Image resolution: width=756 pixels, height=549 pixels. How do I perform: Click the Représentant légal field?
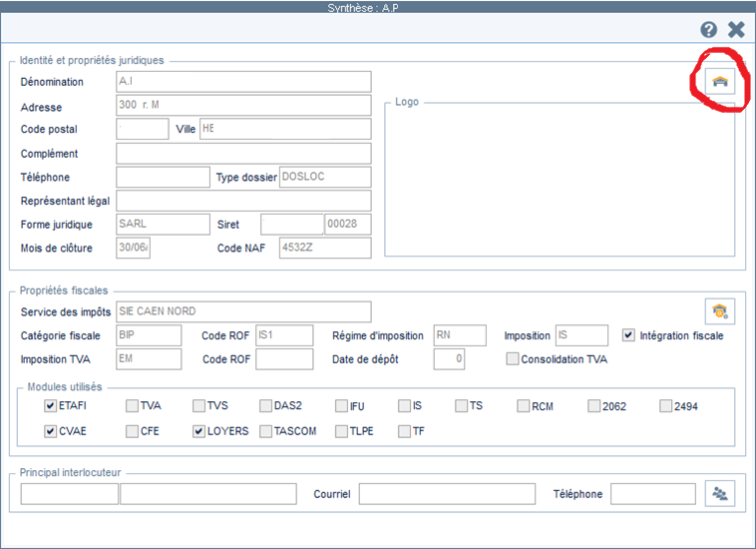(x=243, y=201)
